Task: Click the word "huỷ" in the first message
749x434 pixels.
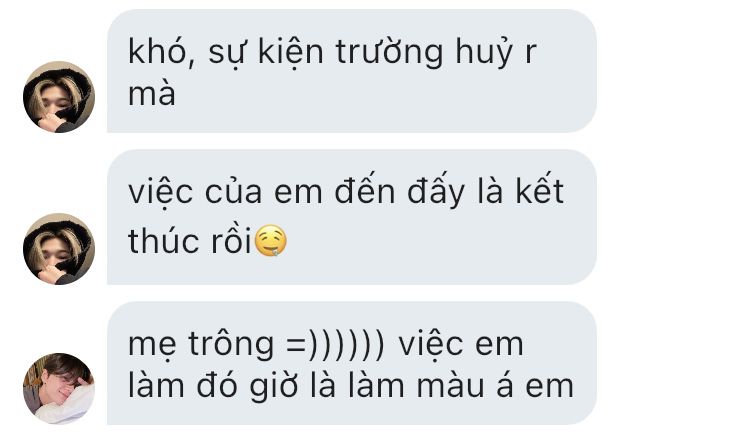Action: click(x=484, y=53)
